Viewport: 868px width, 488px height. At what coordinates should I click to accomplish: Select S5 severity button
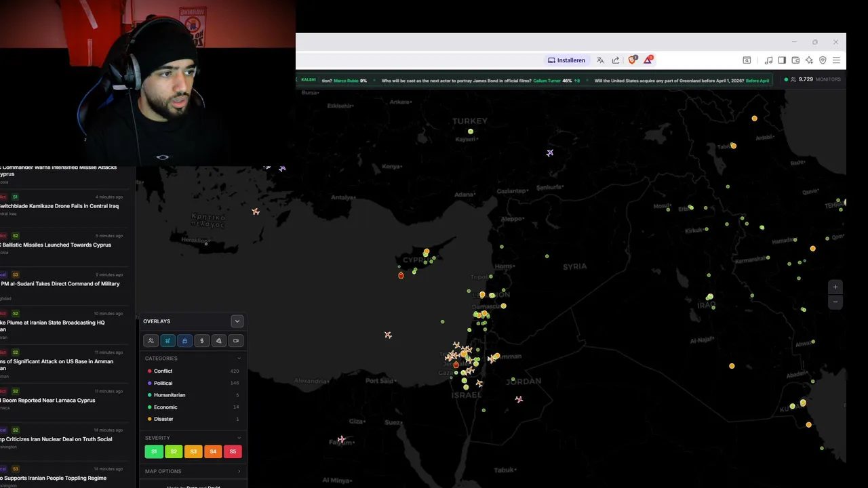click(x=233, y=451)
